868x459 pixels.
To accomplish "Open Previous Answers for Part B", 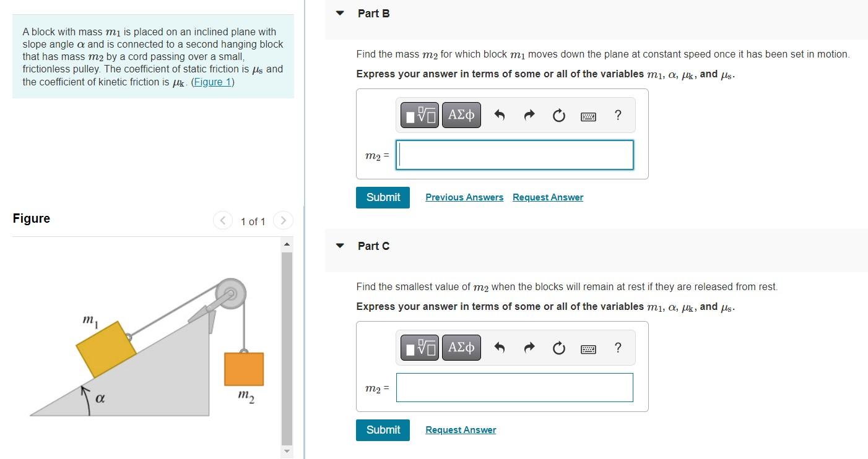I will (464, 197).
